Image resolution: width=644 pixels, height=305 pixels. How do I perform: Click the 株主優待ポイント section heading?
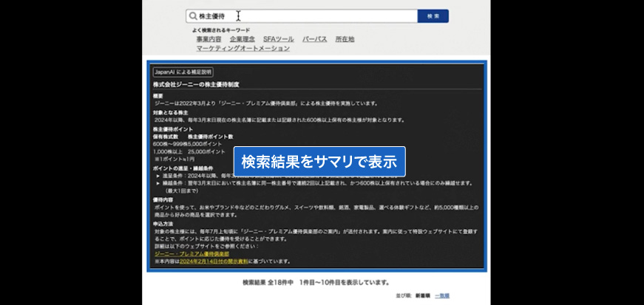172,129
